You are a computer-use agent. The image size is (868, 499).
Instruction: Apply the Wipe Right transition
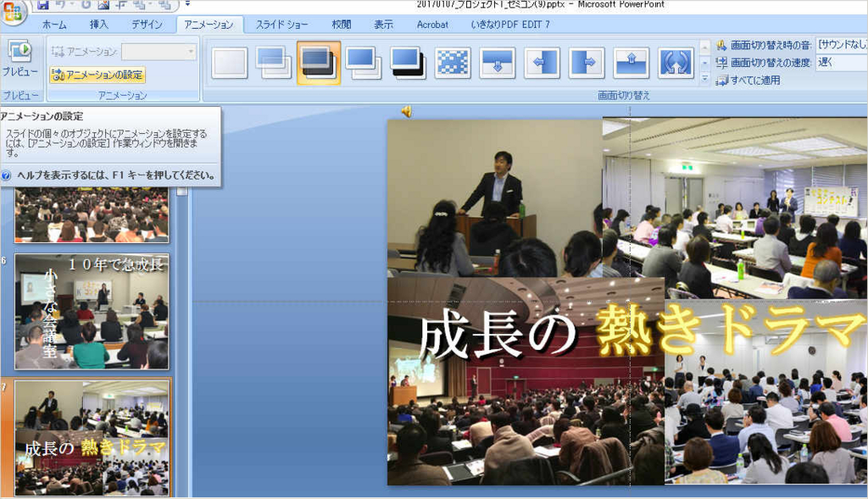tap(587, 63)
